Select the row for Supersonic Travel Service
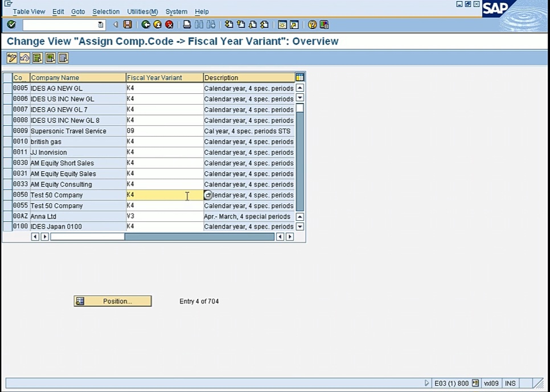The width and height of the screenshot is (550, 392). 7,131
